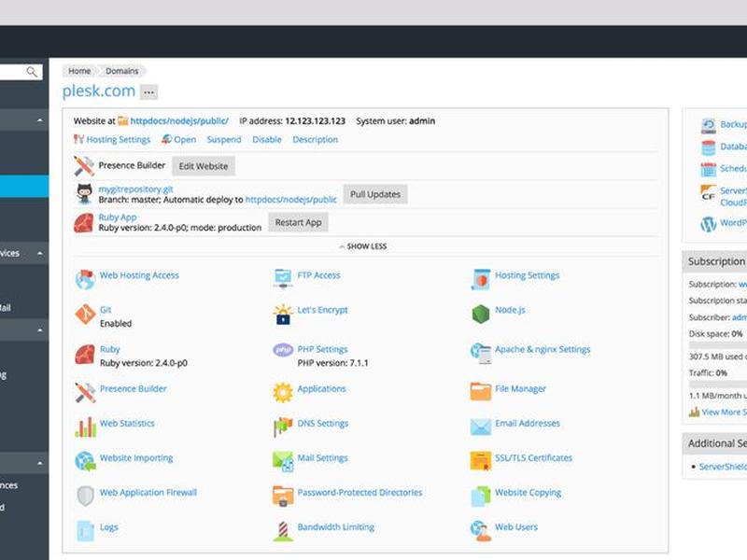This screenshot has width=747, height=560.
Task: Click the Applications gear icon
Action: 283,392
